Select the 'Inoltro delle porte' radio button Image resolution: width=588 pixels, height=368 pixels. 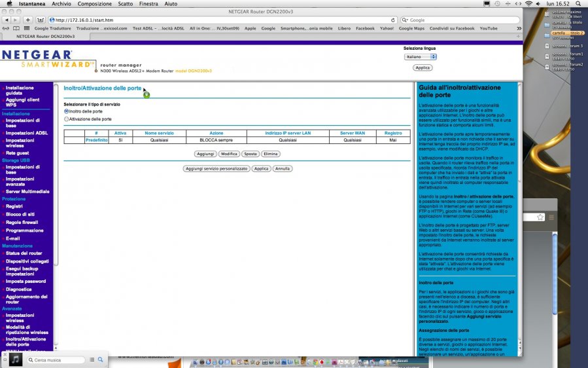66,111
